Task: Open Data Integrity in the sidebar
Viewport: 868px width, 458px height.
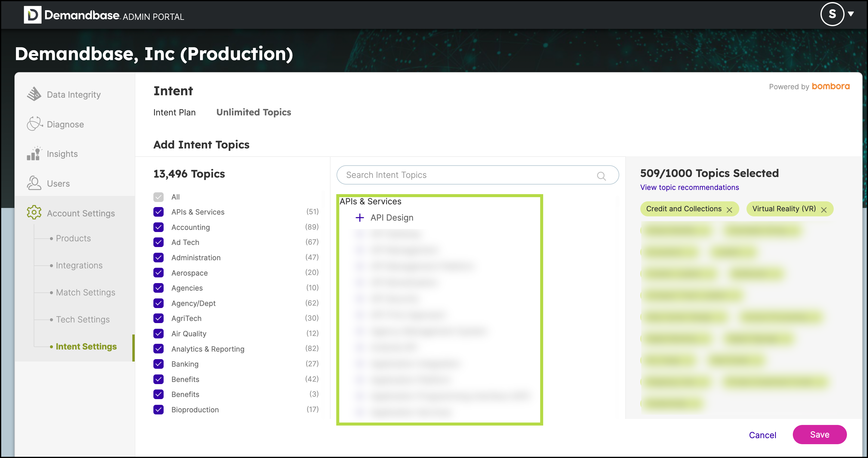Action: pyautogui.click(x=73, y=95)
